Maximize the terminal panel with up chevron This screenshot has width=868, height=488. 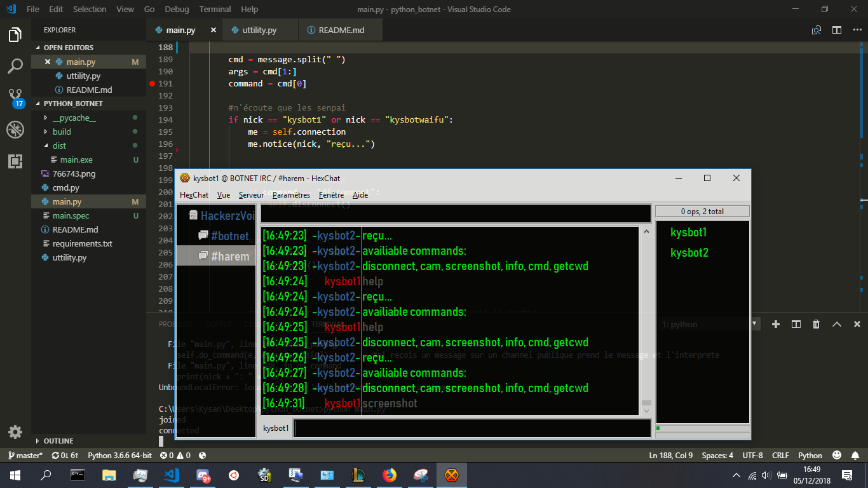point(836,324)
